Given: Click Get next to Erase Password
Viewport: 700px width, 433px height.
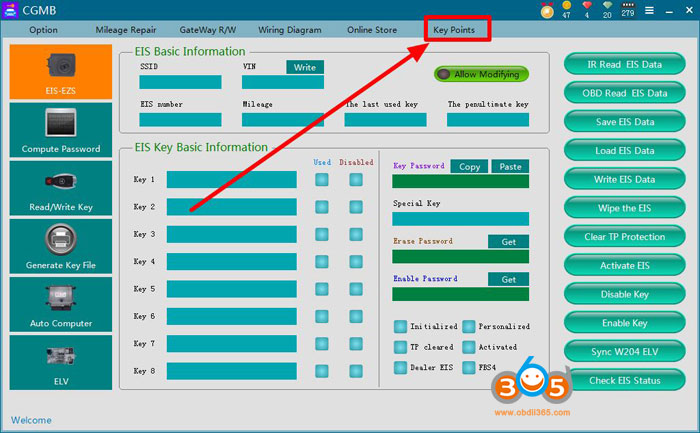Looking at the screenshot, I should tap(508, 241).
